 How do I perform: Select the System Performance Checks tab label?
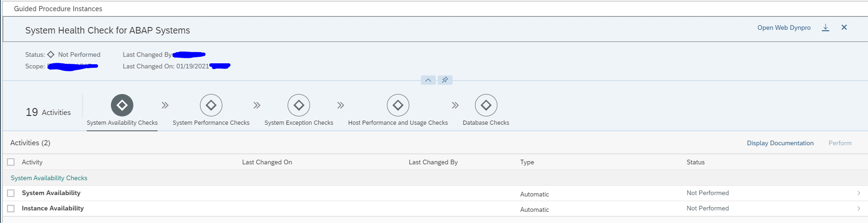211,123
